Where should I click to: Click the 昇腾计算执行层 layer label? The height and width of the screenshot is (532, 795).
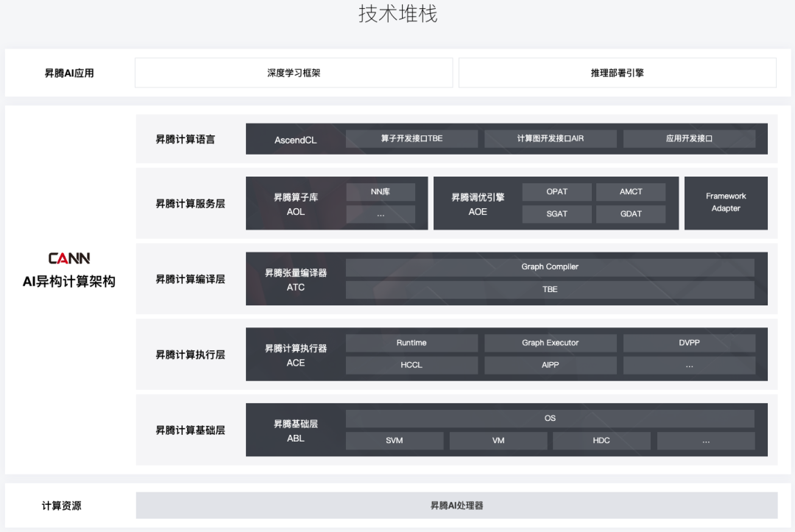[190, 355]
